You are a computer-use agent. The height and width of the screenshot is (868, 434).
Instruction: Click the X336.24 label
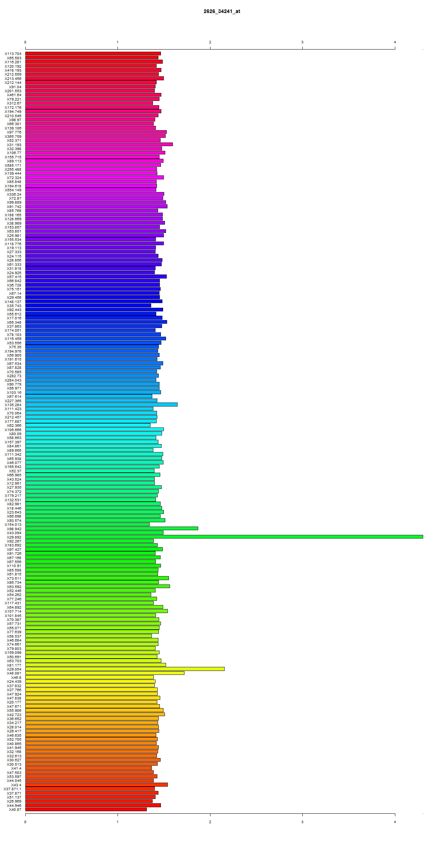[14, 194]
